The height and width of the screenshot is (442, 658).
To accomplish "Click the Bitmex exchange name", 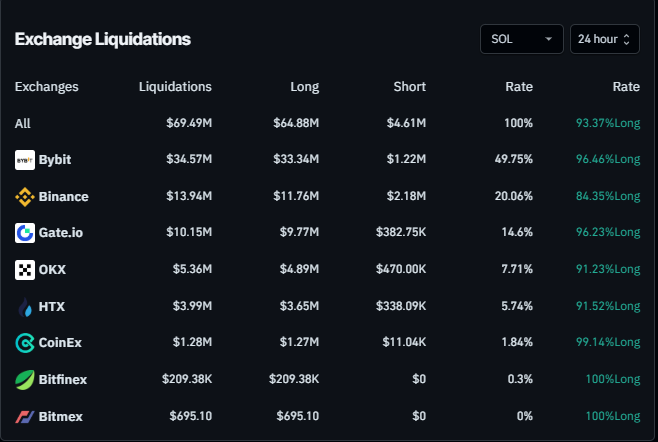I will point(61,416).
